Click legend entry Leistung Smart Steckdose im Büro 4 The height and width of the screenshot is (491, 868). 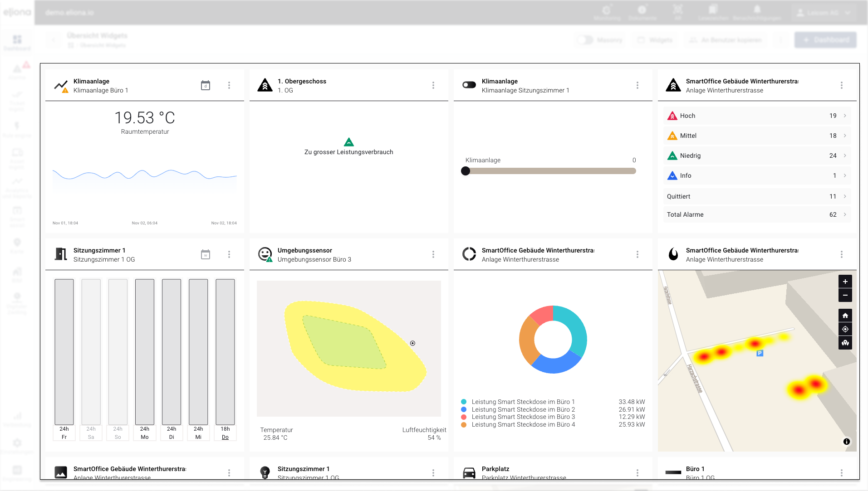click(523, 424)
